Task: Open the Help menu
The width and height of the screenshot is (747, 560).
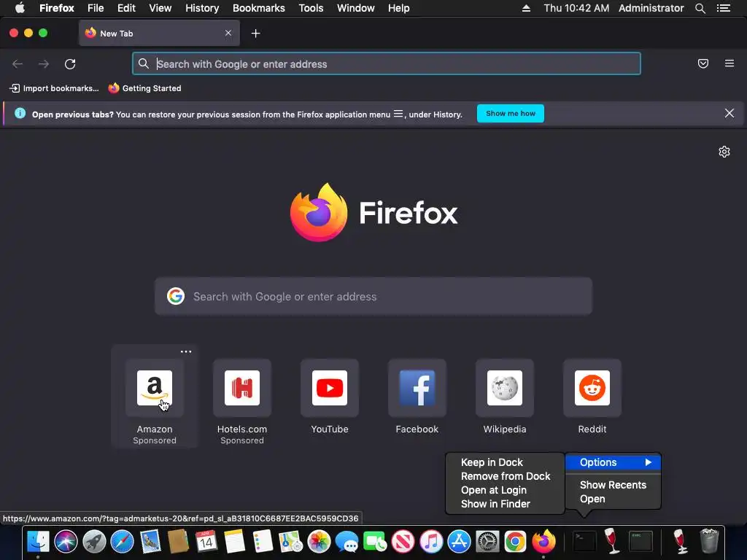Action: click(x=399, y=8)
